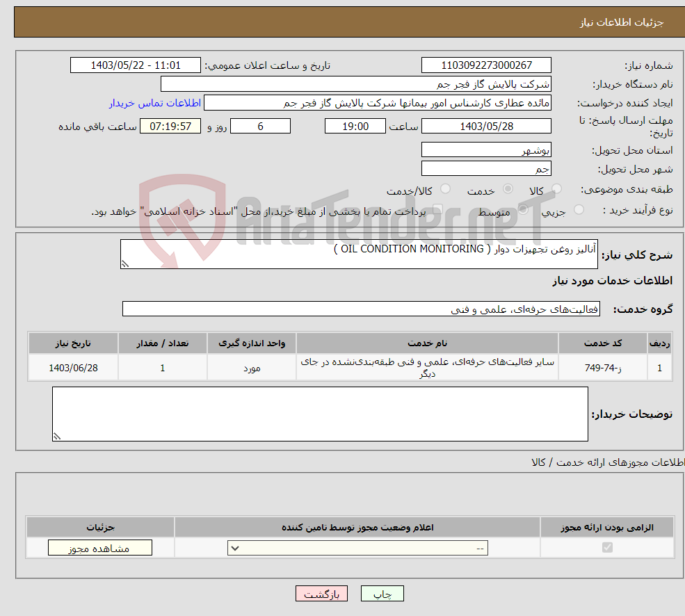685x616 pixels.
Task: Click the announcement date field 1403/05/22 - 11:01
Action: click(136, 65)
